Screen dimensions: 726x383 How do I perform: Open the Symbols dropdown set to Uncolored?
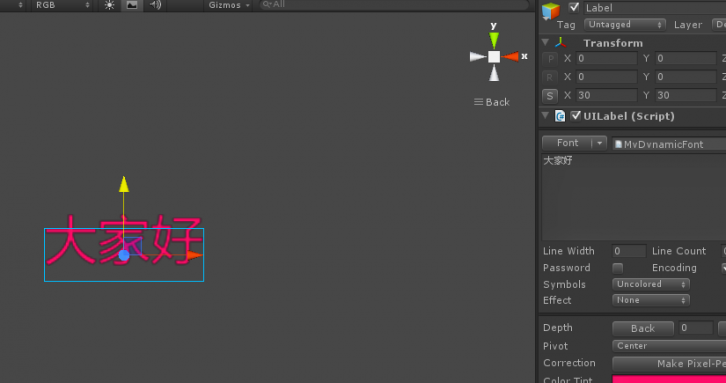click(x=651, y=284)
